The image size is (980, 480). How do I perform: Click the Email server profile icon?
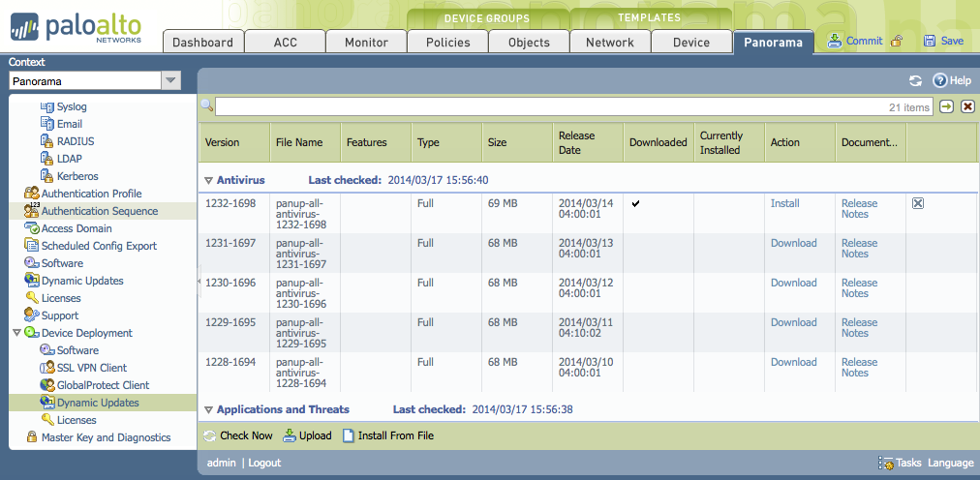[x=46, y=124]
